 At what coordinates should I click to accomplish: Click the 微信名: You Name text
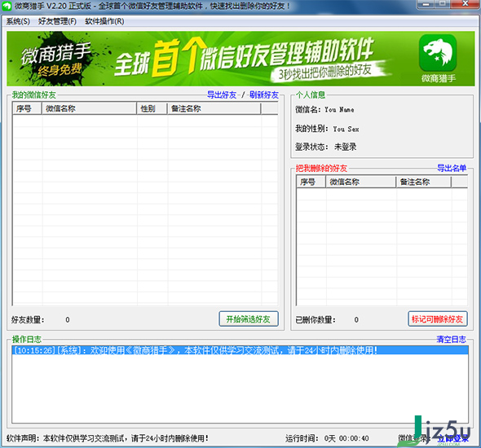324,109
